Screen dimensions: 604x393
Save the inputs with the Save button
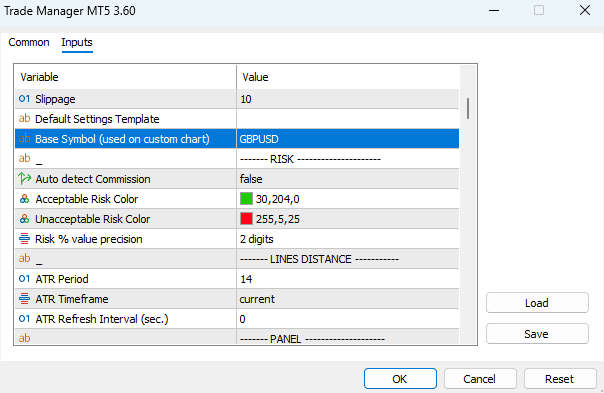(537, 334)
